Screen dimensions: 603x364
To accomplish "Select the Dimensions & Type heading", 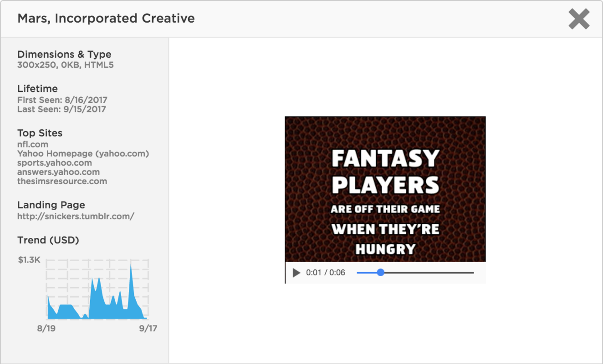I will click(x=64, y=54).
